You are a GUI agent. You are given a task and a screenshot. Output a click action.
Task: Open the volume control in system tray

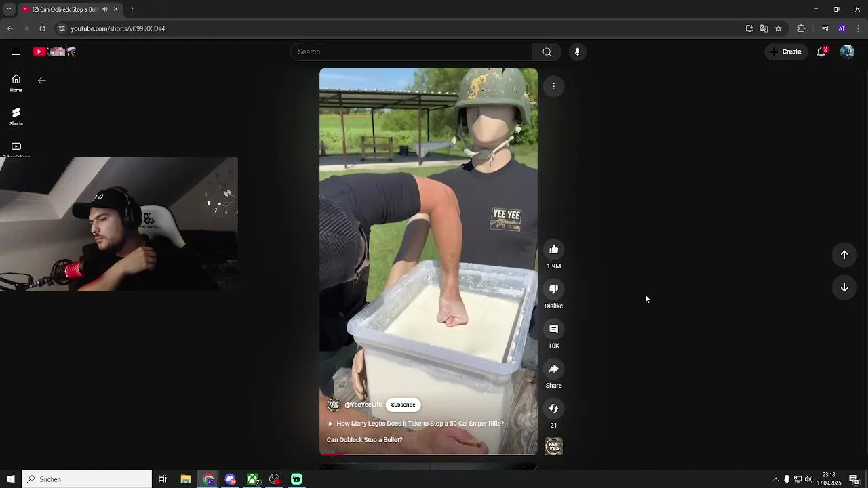pos(808,479)
